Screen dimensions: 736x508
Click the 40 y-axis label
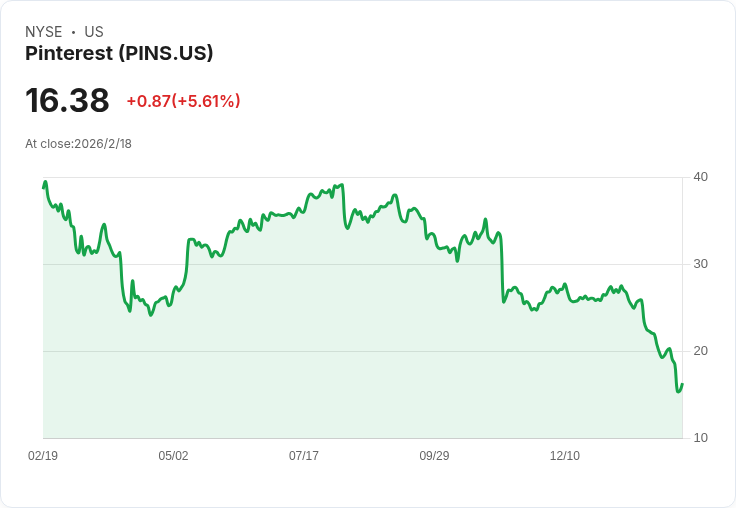tap(701, 177)
